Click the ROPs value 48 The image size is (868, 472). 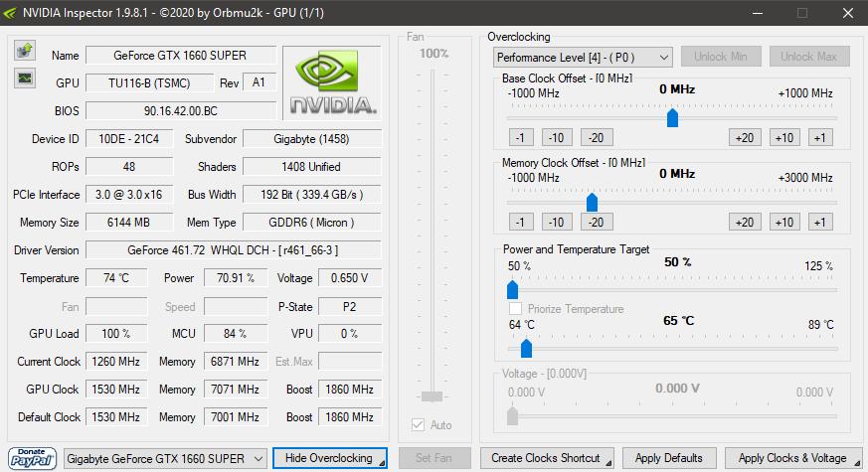coord(129,167)
